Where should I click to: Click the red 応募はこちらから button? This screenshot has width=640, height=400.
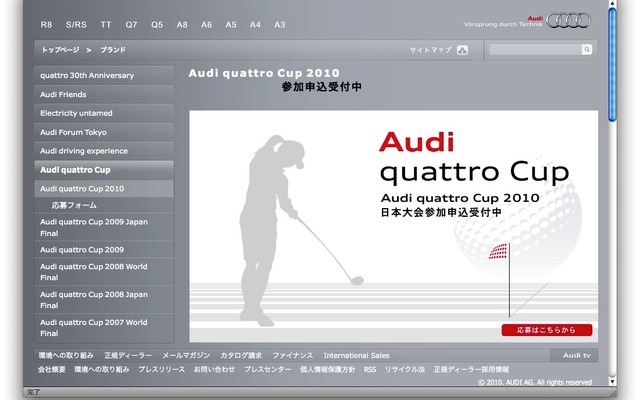547,330
